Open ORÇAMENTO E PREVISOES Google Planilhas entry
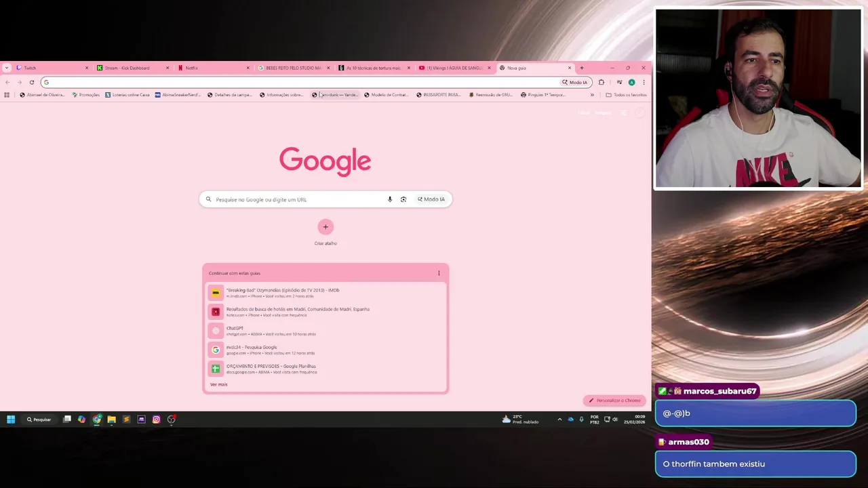This screenshot has width=868, height=488. [325, 369]
